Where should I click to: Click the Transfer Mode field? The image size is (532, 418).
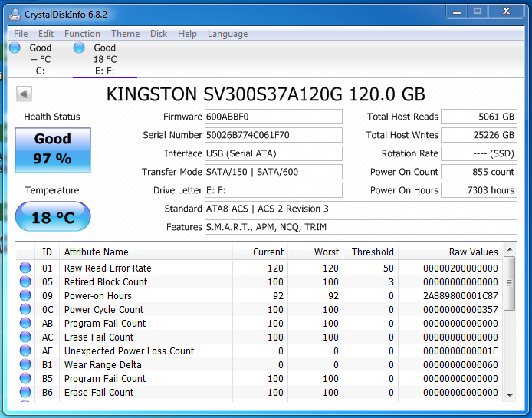(274, 172)
